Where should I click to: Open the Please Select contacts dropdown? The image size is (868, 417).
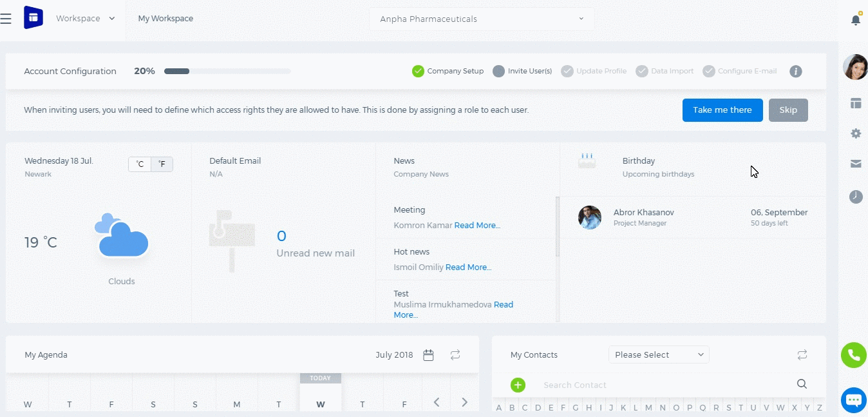click(659, 355)
